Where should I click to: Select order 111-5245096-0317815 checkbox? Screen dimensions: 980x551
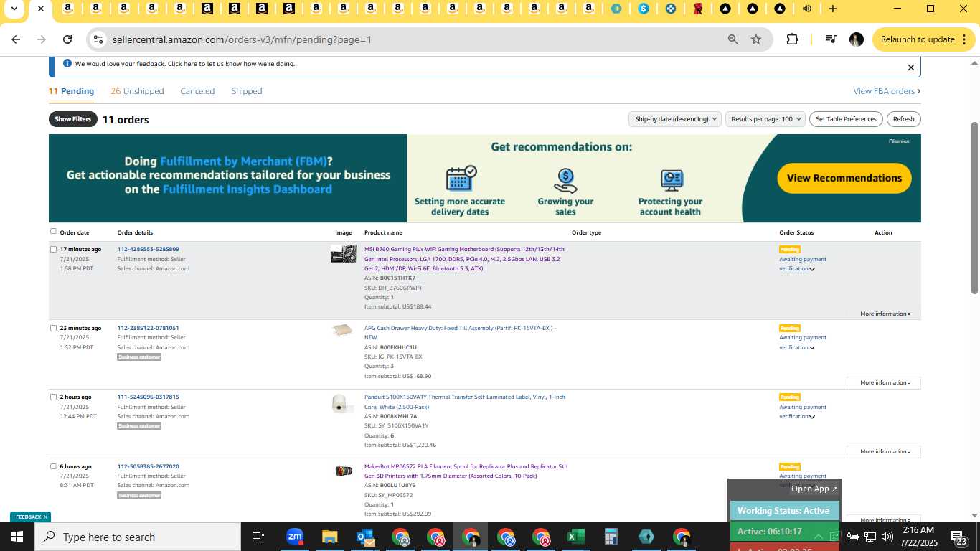click(53, 397)
